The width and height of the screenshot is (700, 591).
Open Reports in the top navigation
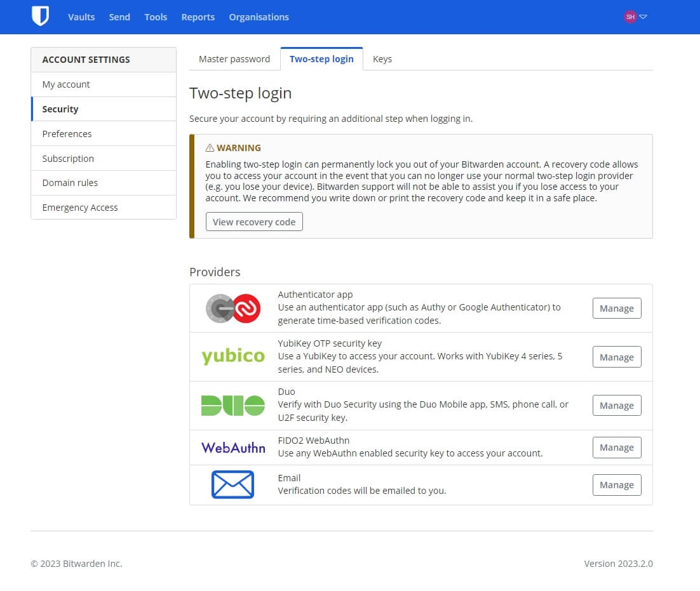[x=198, y=17]
